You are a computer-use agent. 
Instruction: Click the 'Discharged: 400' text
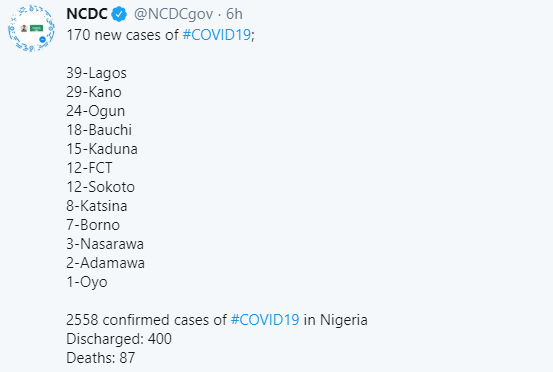119,339
